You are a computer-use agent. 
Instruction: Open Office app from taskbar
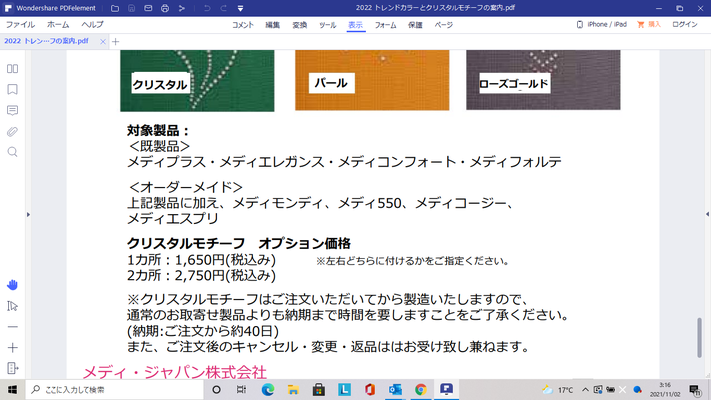click(370, 390)
